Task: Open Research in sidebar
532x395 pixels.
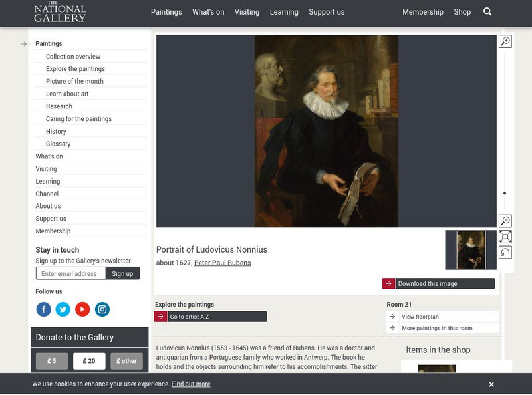Action: pyautogui.click(x=59, y=106)
